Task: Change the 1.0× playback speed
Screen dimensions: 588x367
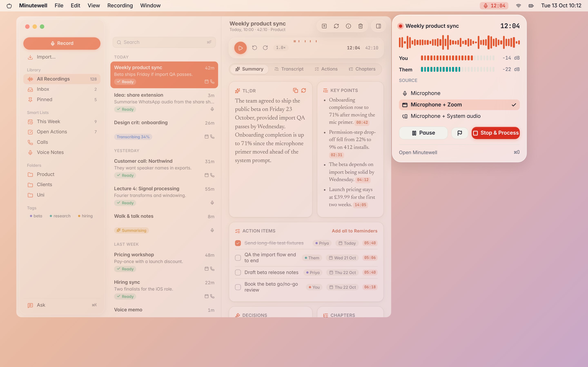Action: click(281, 48)
